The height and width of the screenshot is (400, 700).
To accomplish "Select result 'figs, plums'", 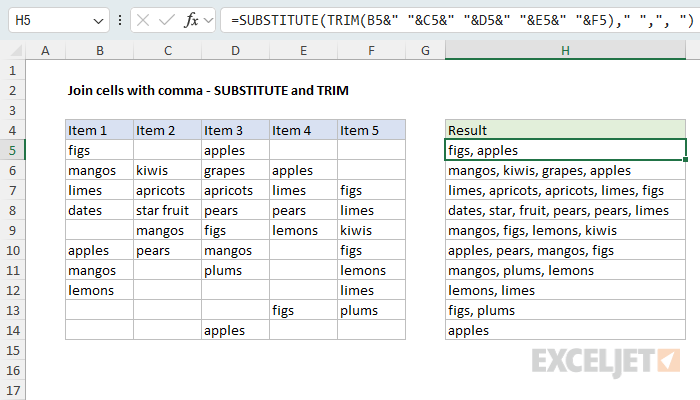I will coord(565,310).
